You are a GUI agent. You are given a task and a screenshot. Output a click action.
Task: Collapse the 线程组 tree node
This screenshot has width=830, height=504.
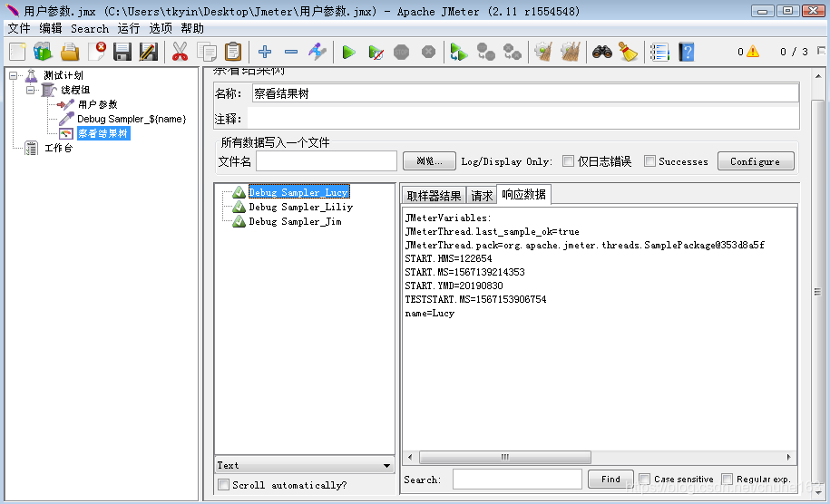(31, 90)
